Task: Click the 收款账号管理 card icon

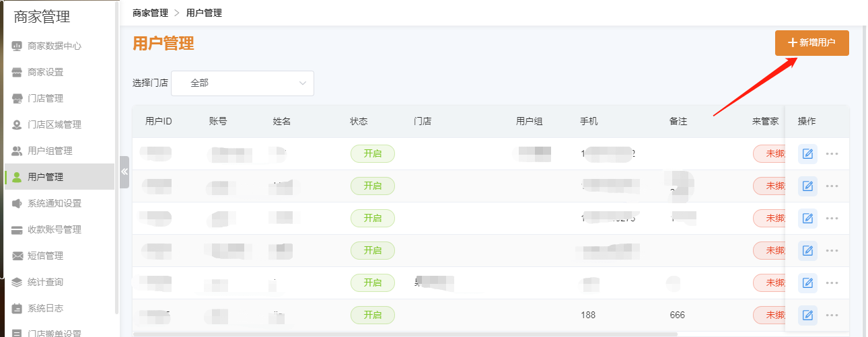Action: [x=17, y=230]
